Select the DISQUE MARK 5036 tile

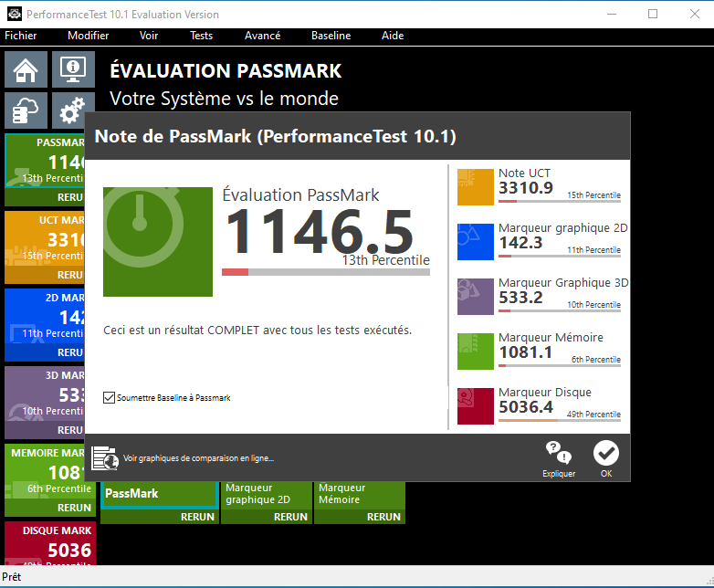(x=50, y=544)
